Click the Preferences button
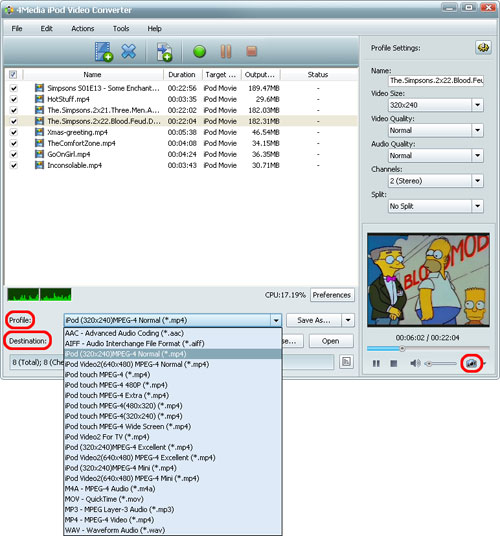Image resolution: width=500 pixels, height=536 pixels. [x=332, y=295]
